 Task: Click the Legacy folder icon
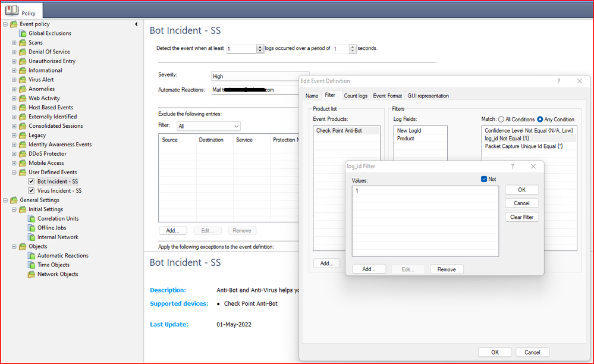23,136
